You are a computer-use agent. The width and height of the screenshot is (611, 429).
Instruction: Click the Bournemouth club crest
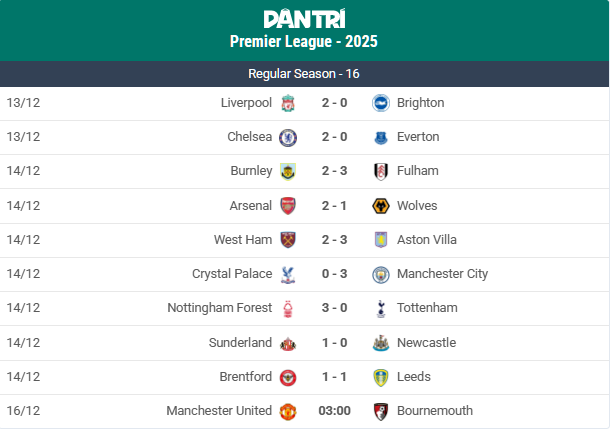(380, 411)
